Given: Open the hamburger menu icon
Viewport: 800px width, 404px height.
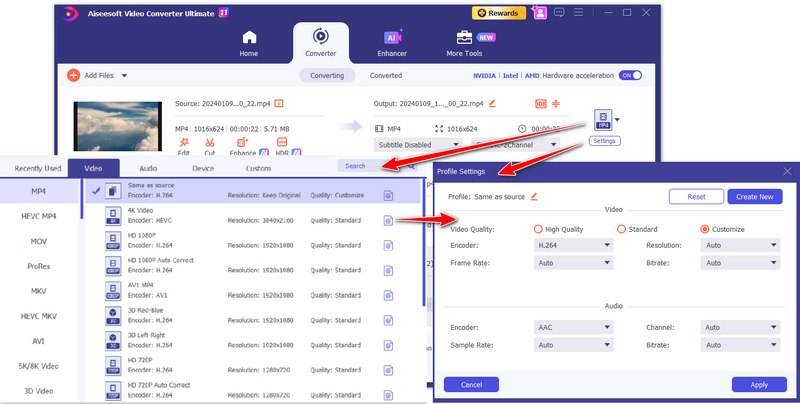Looking at the screenshot, I should click(578, 12).
